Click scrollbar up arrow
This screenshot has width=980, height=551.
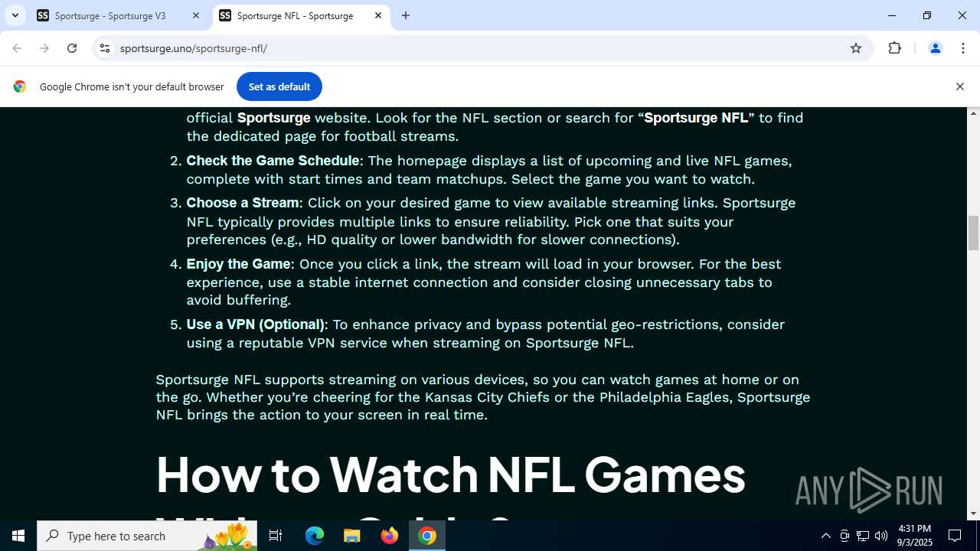[x=974, y=113]
